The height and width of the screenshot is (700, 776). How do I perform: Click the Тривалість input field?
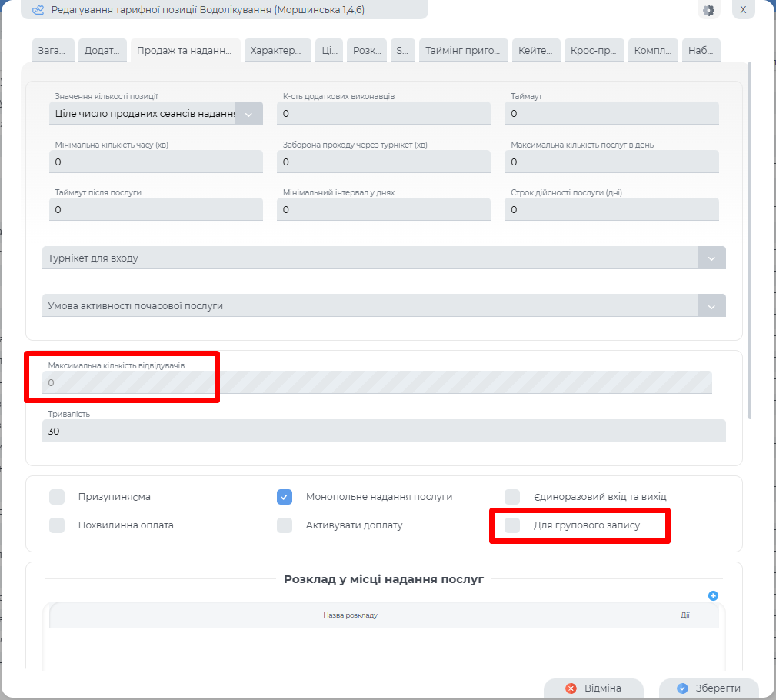point(383,432)
